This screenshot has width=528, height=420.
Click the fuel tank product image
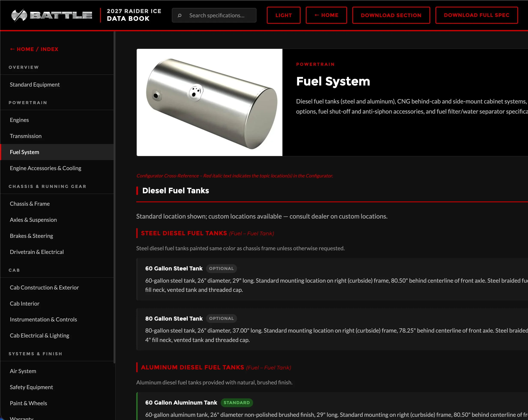(x=209, y=102)
